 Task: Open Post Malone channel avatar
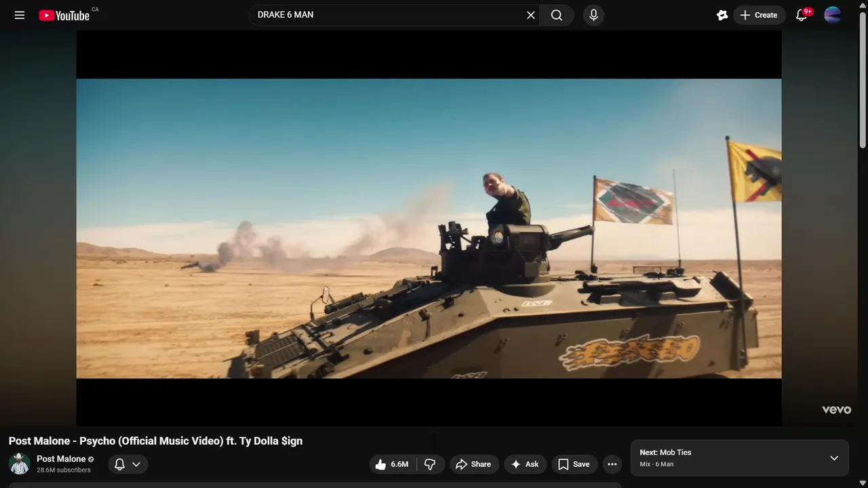click(x=20, y=464)
